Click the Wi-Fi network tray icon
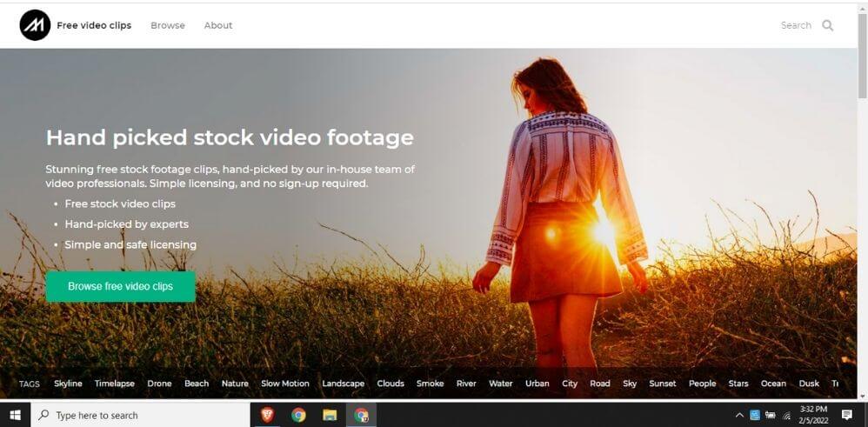Viewport: 868px width, 427px height. point(787,416)
